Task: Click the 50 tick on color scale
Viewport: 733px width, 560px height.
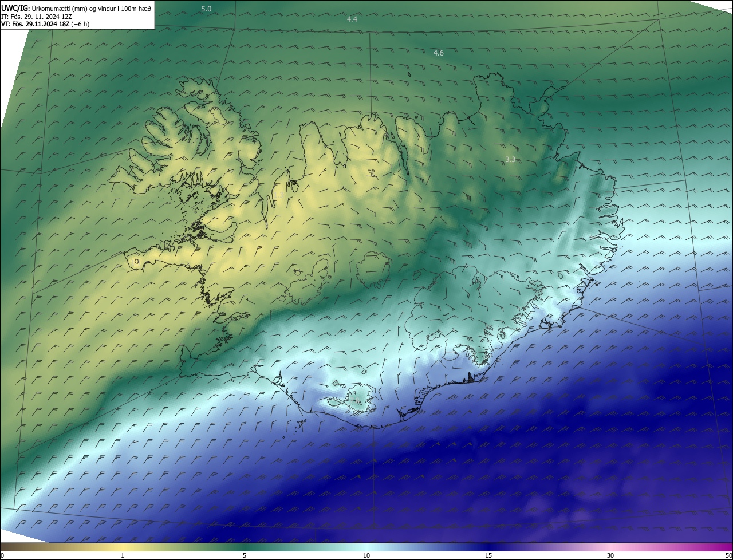Action: 728,555
